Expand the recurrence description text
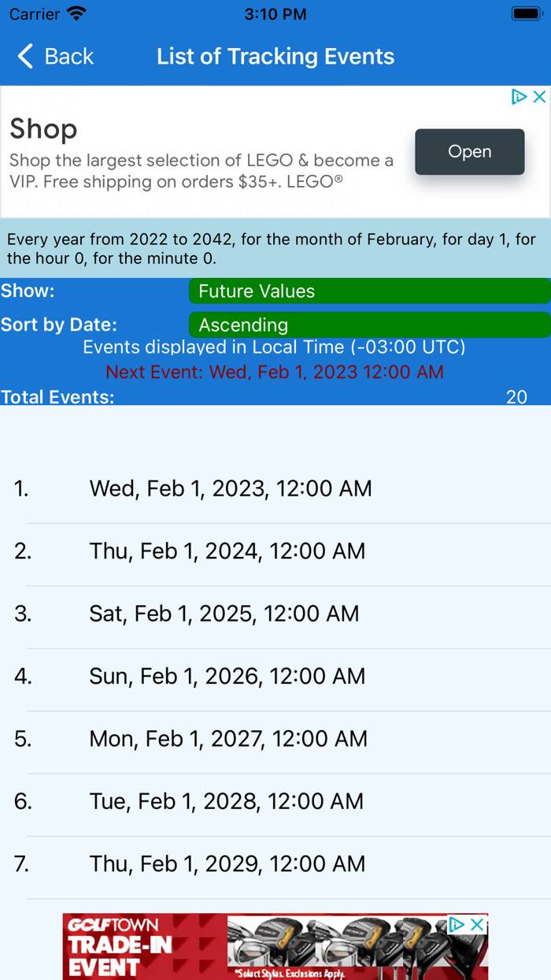The width and height of the screenshot is (551, 980). (275, 247)
